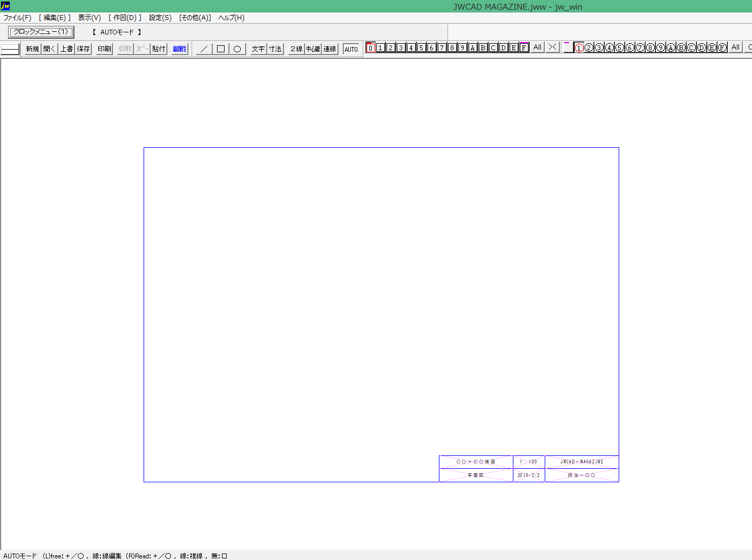Click the X button beside layer All
Screen dimensions: 752x560
pos(552,47)
